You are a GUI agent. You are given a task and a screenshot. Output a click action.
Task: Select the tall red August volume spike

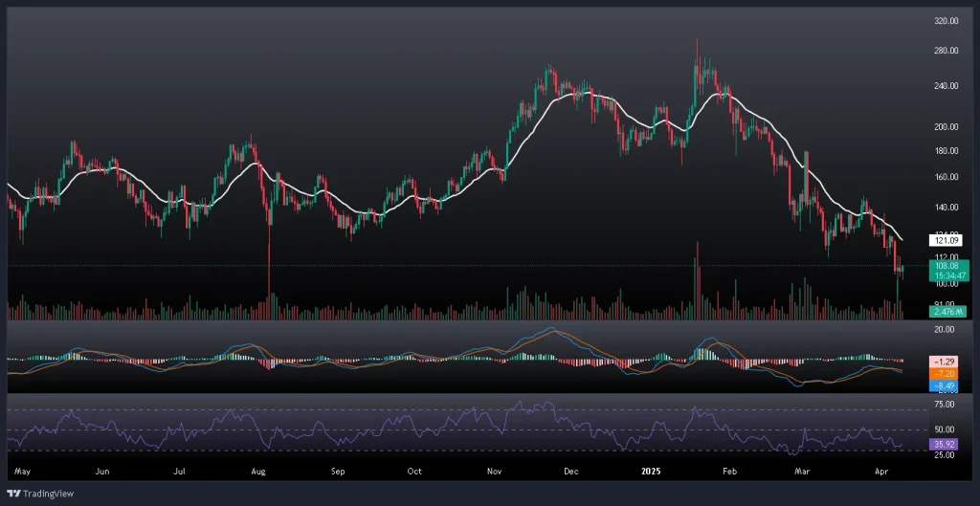[269, 277]
